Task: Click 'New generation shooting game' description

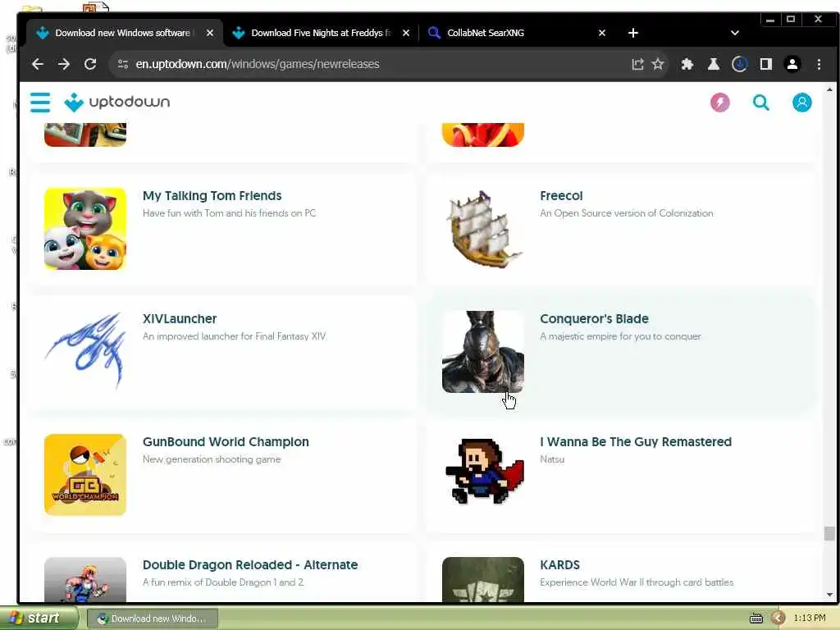Action: click(212, 459)
